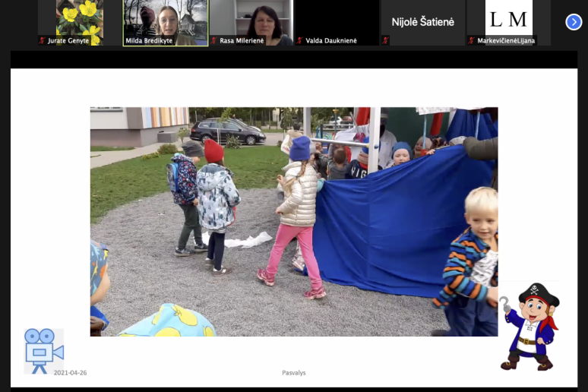
Task: Click the Jurate Genyte name label
Action: pos(68,40)
